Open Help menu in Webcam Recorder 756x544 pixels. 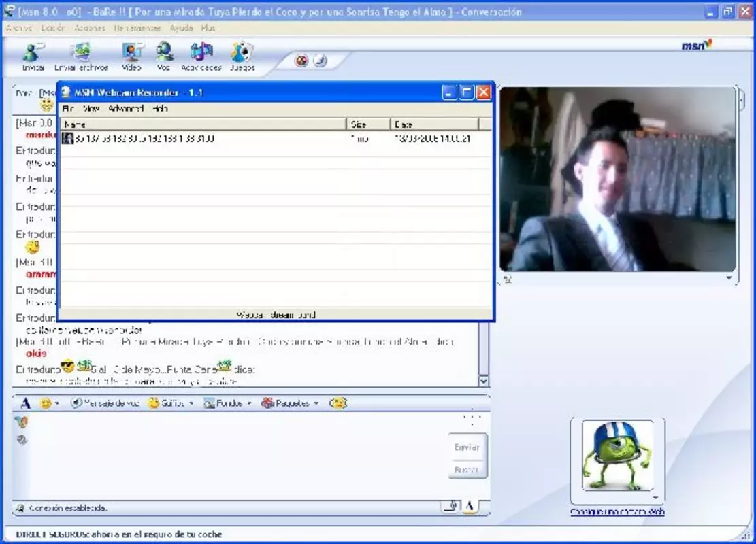coord(160,108)
